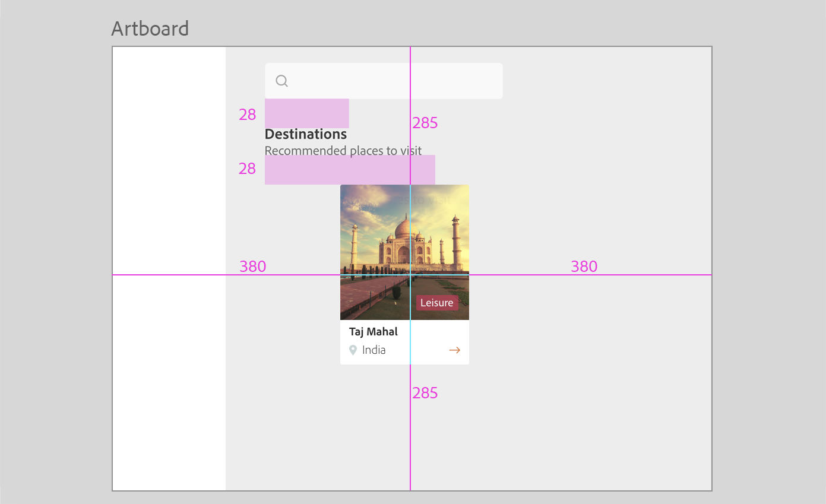The width and height of the screenshot is (826, 504).
Task: Click the 285 measurement above the card
Action: [x=425, y=123]
